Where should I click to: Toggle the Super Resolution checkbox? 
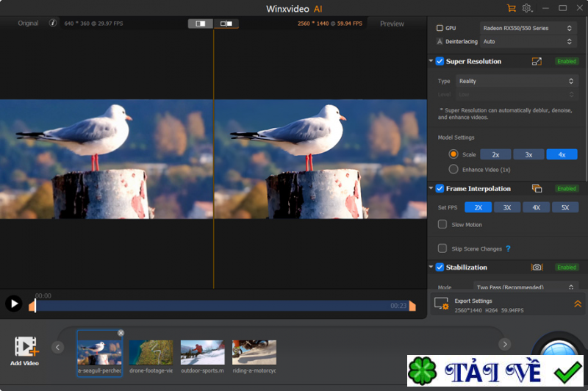(x=440, y=62)
